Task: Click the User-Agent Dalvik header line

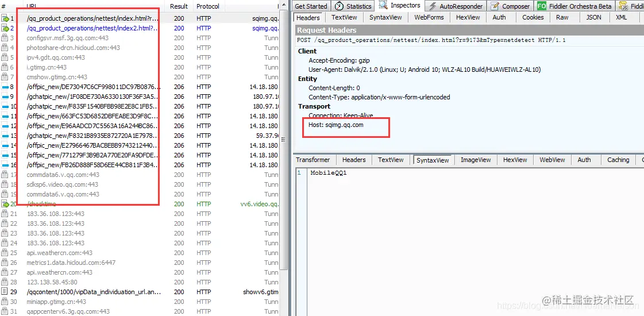Action: (425, 70)
